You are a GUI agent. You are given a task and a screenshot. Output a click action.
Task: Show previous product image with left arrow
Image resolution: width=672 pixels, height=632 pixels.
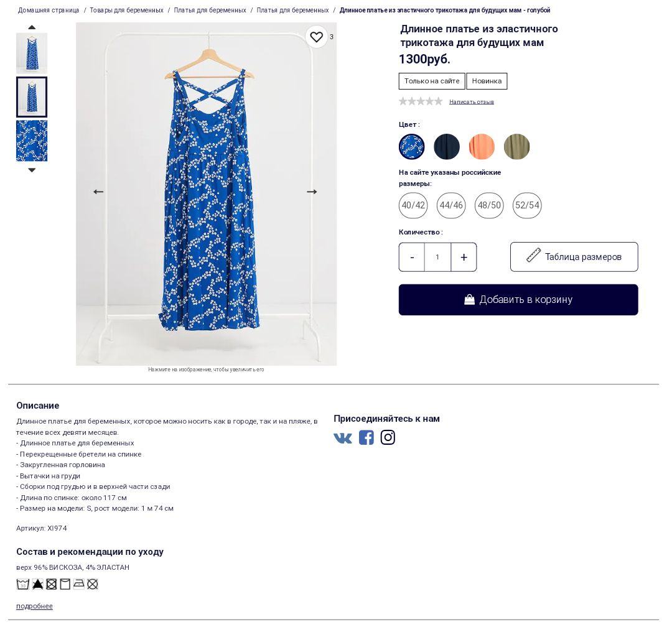tap(98, 192)
